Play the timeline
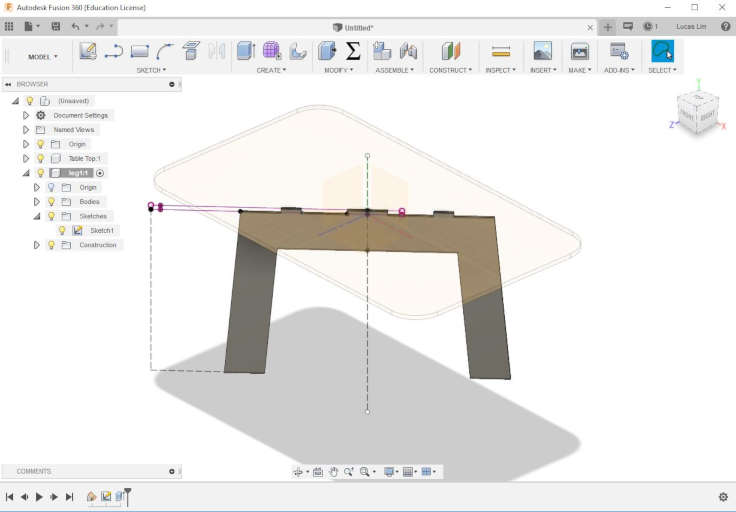The width and height of the screenshot is (736, 512). click(x=39, y=497)
